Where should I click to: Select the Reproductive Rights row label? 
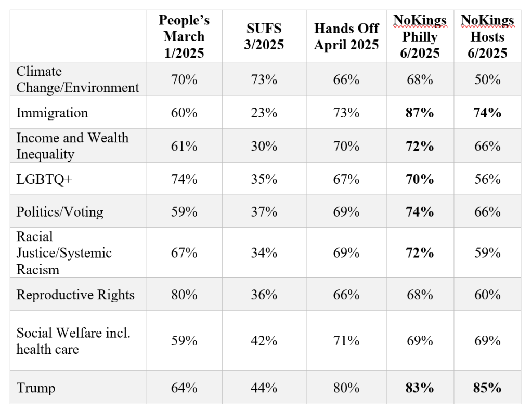point(75,295)
